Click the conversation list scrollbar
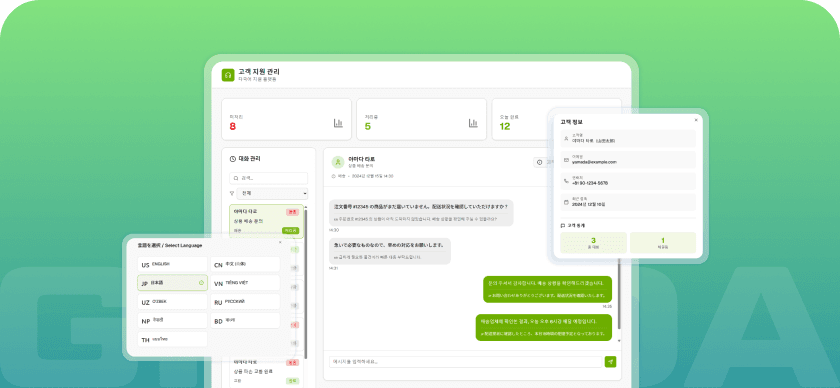Viewport: 840px width, 388px height. point(306,284)
